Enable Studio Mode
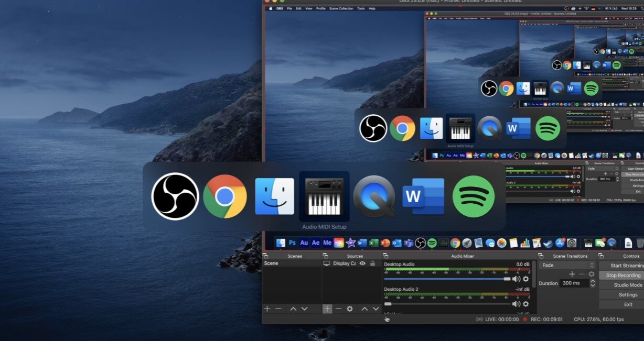644x341 pixels. pos(627,285)
